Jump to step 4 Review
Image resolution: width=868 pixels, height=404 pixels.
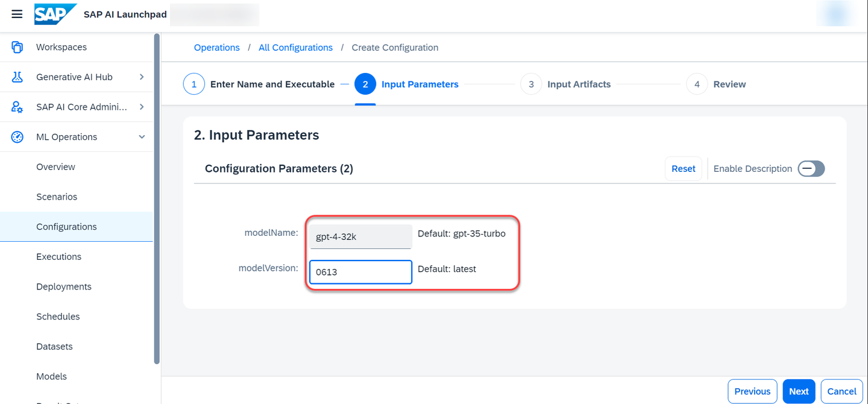[716, 84]
